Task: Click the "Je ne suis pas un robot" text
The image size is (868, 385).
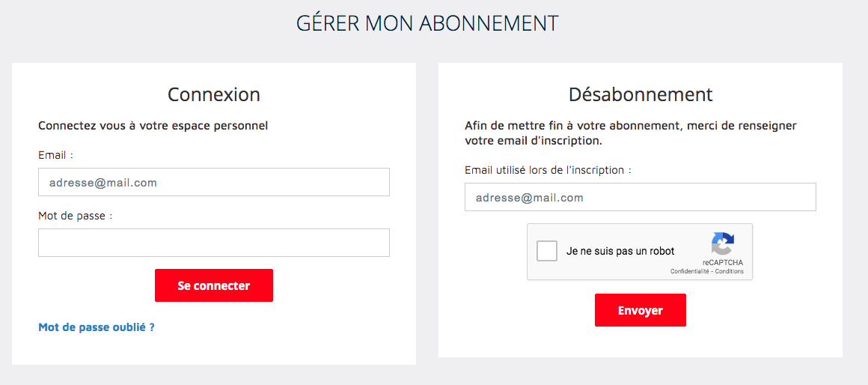Action: (620, 252)
